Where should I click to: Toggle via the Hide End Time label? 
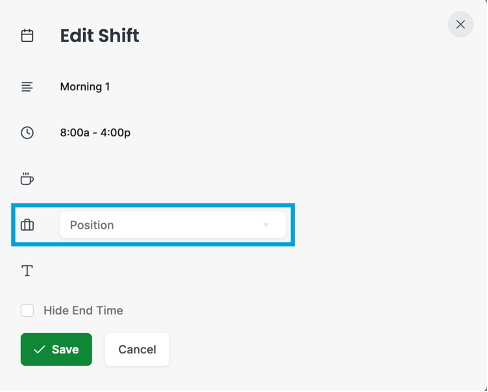pos(83,310)
